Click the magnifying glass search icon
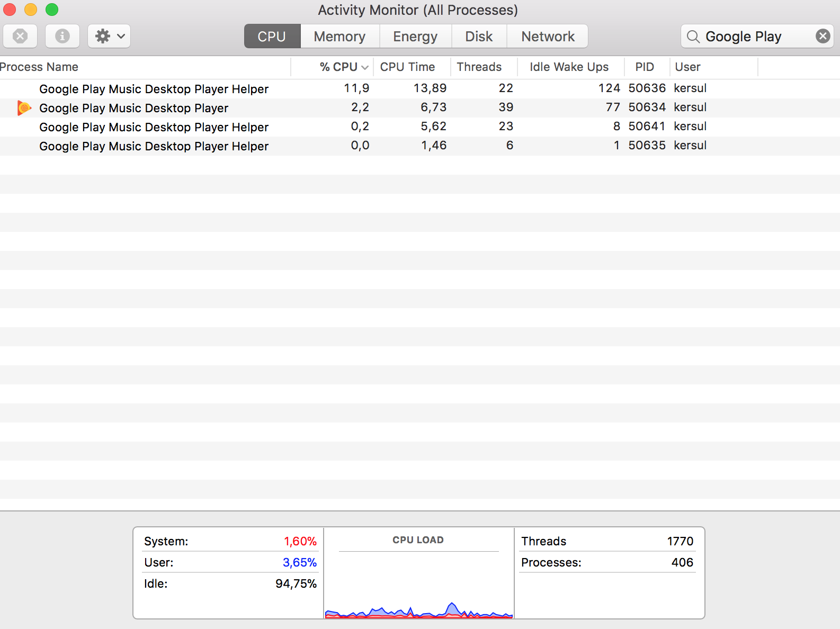The width and height of the screenshot is (840, 629). [x=693, y=37]
